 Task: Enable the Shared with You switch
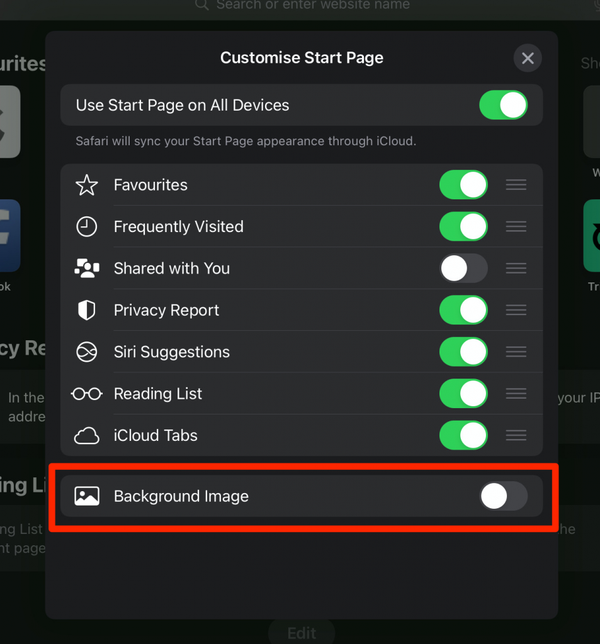(x=463, y=268)
